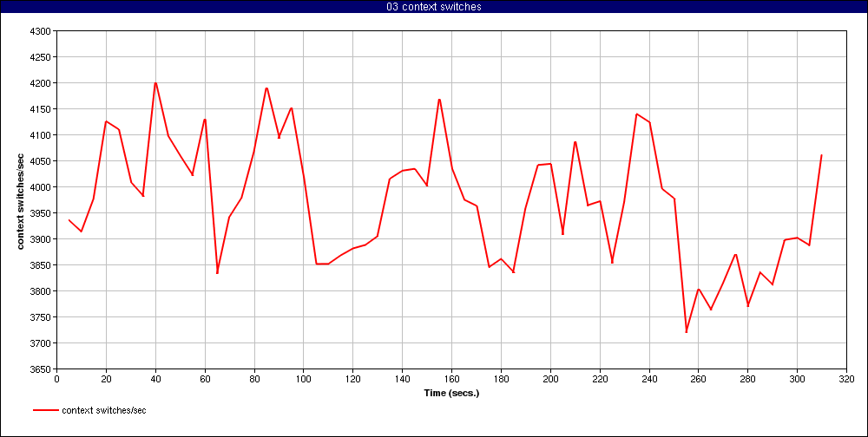This screenshot has height=437, width=868.
Task: Click the 'Time (secs.)' axis label
Action: click(x=451, y=394)
